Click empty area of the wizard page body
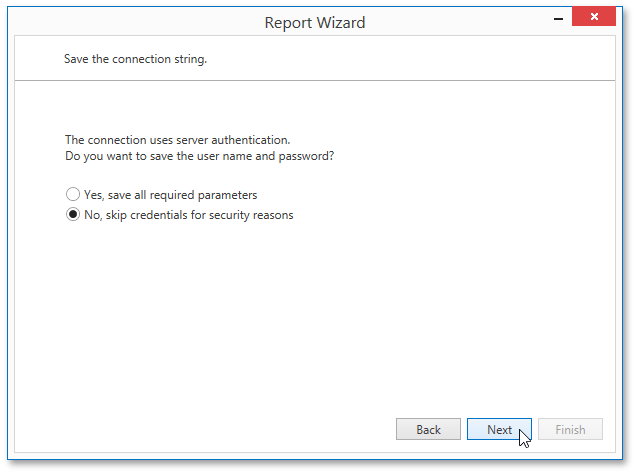 315,316
